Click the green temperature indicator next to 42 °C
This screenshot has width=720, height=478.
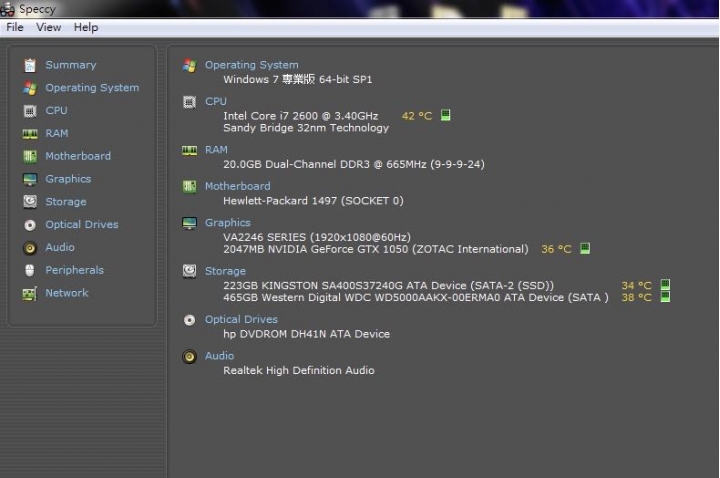pyautogui.click(x=445, y=115)
